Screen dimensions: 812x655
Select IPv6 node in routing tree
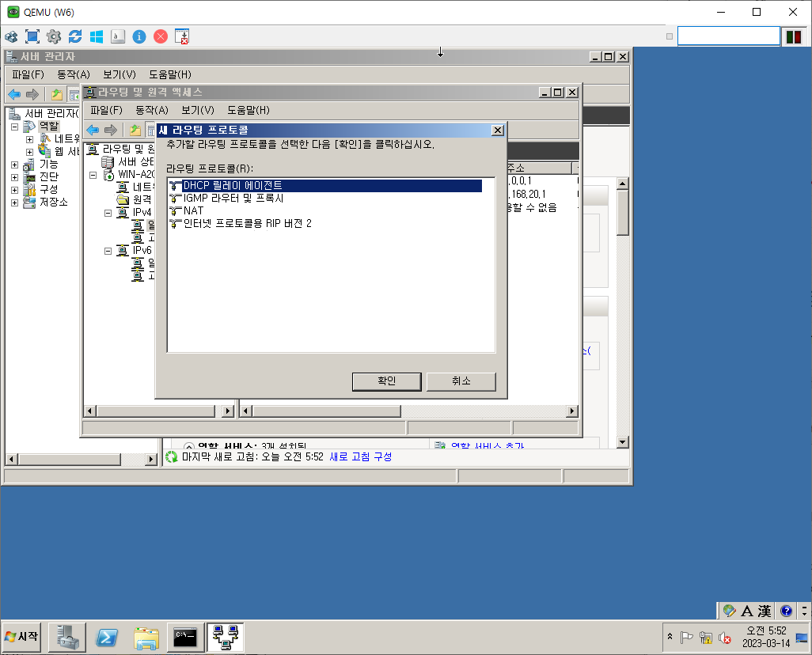(142, 251)
